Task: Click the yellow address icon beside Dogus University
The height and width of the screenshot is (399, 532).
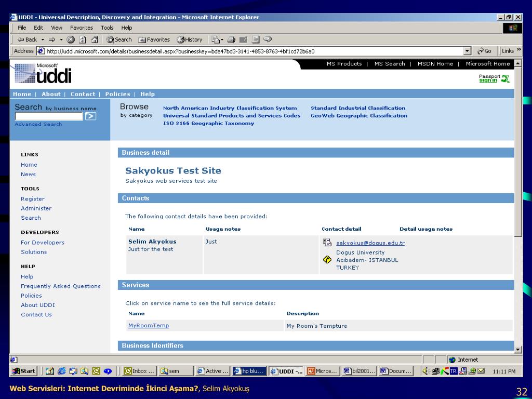Action: [327, 260]
